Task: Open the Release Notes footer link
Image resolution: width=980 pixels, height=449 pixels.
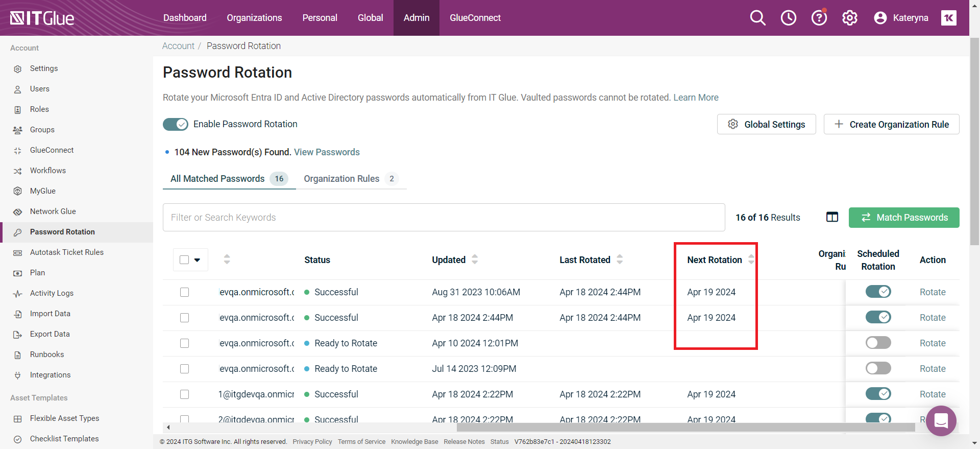Action: pos(464,442)
